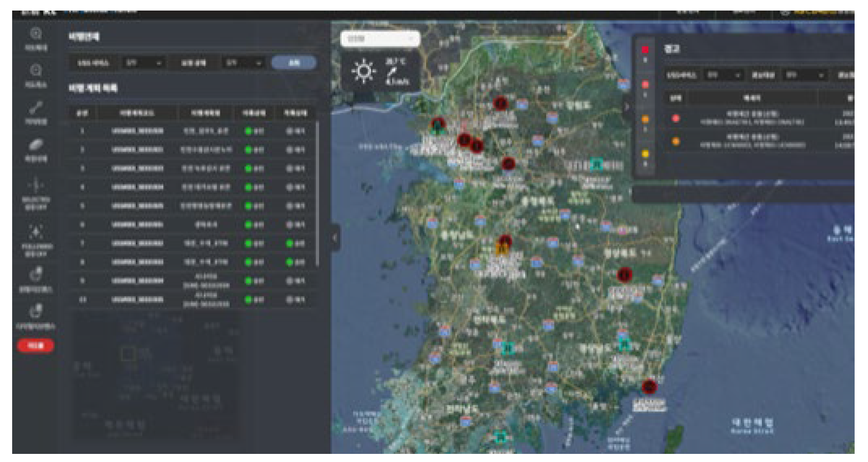Click the zoom-in magnifier icon atop the sidebar
Screen dimensions: 868x462
pos(36,34)
